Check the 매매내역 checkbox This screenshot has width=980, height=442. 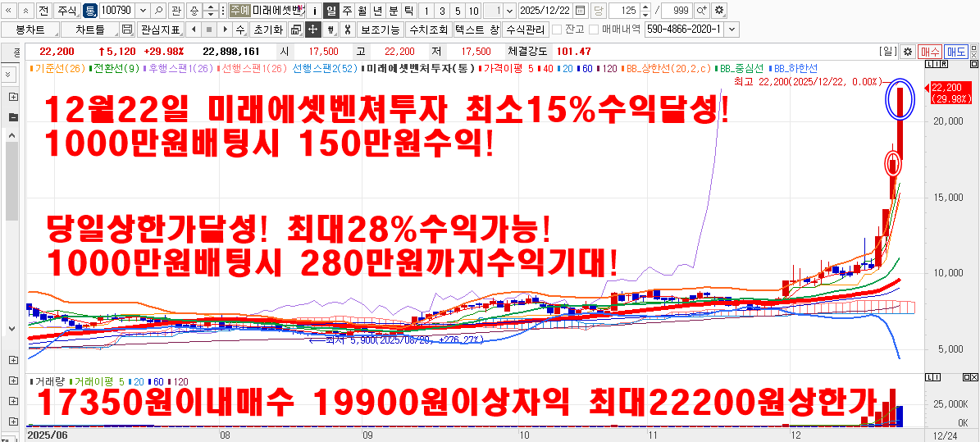[594, 30]
